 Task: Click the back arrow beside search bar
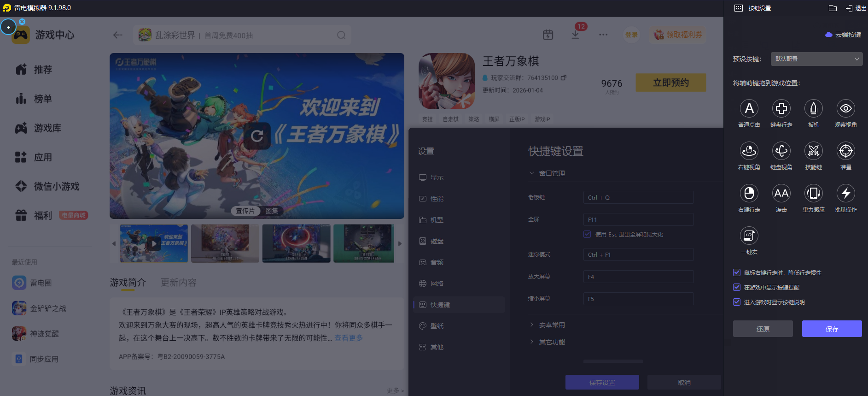point(118,35)
